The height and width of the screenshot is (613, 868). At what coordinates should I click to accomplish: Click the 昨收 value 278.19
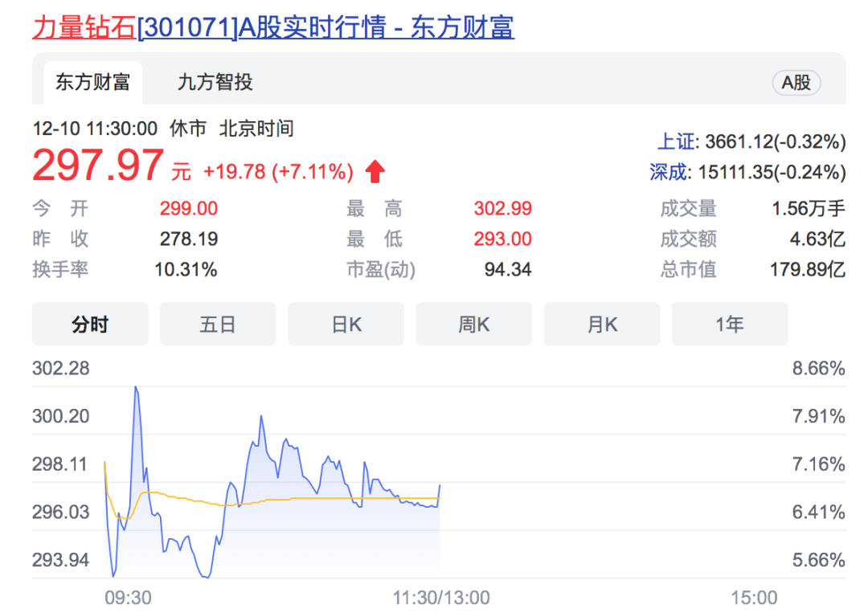(189, 239)
